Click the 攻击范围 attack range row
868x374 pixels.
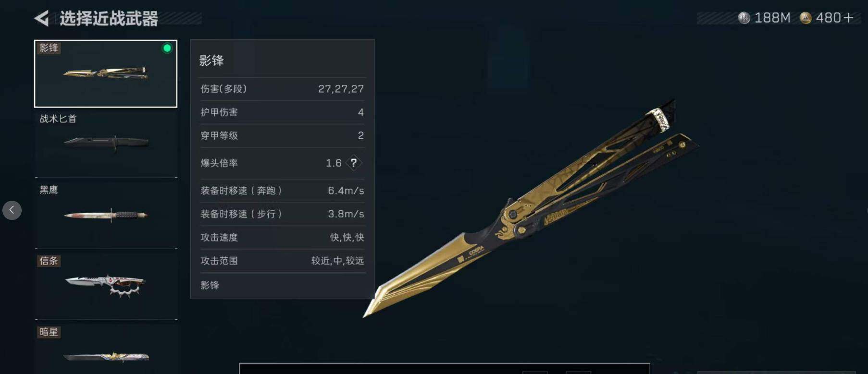point(282,261)
